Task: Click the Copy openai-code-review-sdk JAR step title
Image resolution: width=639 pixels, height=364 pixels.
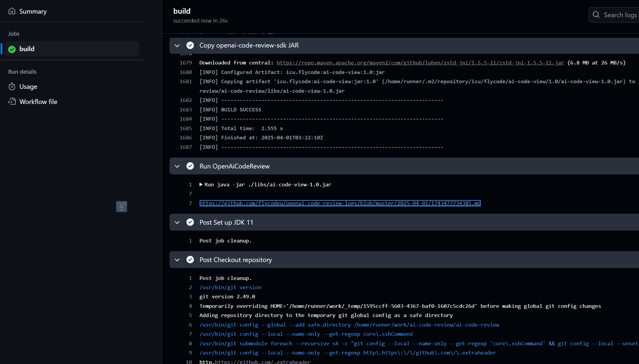Action: point(249,45)
